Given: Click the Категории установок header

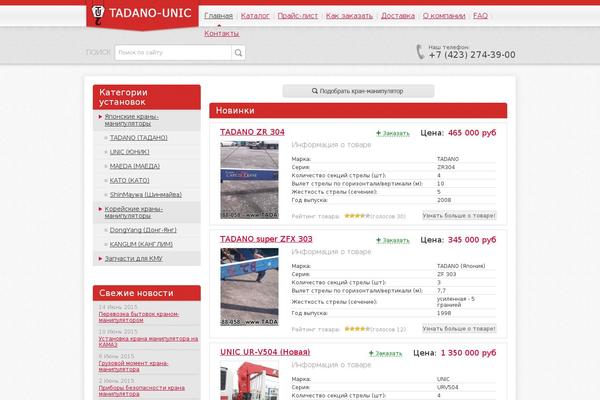Looking at the screenshot, I should 147,97.
